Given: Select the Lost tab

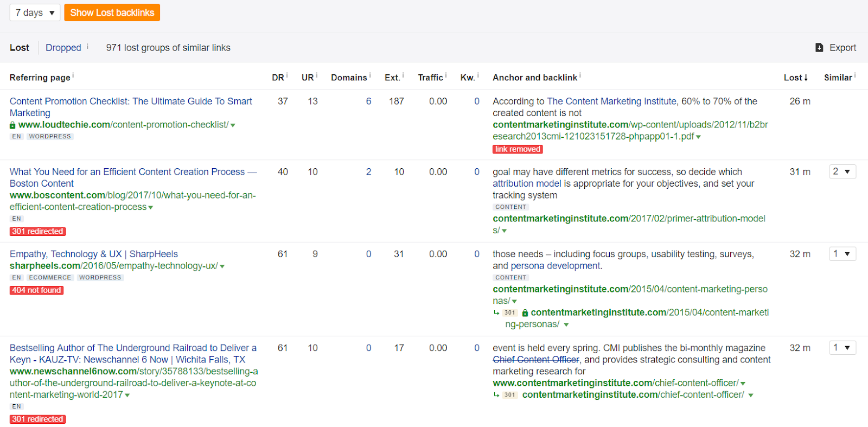Looking at the screenshot, I should (20, 48).
